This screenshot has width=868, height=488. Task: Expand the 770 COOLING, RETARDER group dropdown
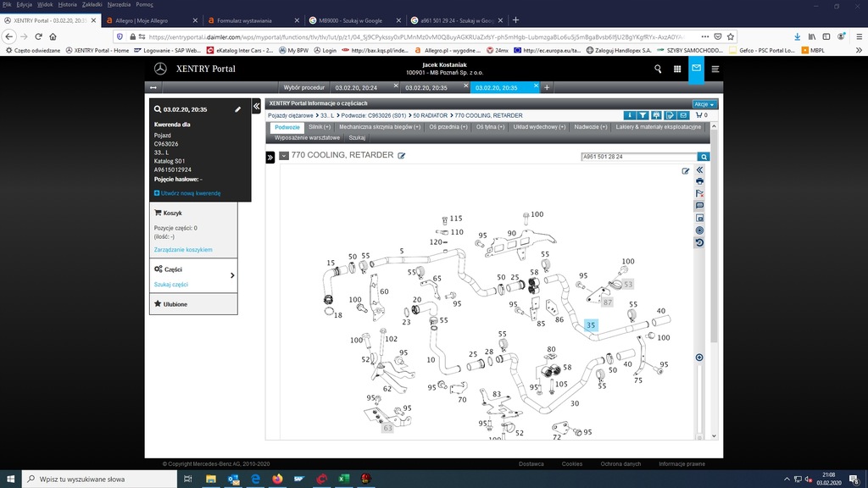point(284,156)
